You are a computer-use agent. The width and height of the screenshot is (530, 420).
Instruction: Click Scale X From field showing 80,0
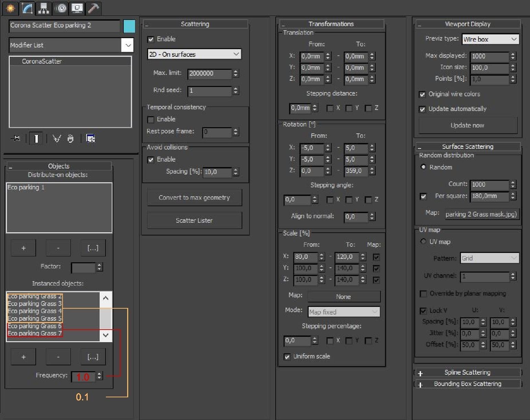click(306, 257)
